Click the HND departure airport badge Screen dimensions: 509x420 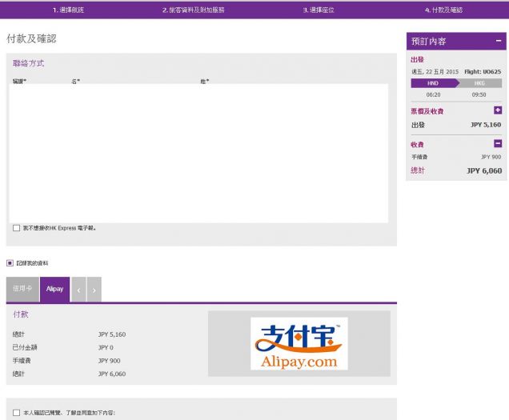[435, 83]
